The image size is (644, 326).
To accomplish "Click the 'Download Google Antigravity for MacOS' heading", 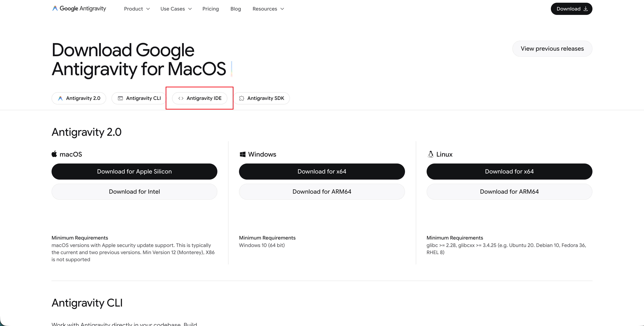I will pos(139,59).
